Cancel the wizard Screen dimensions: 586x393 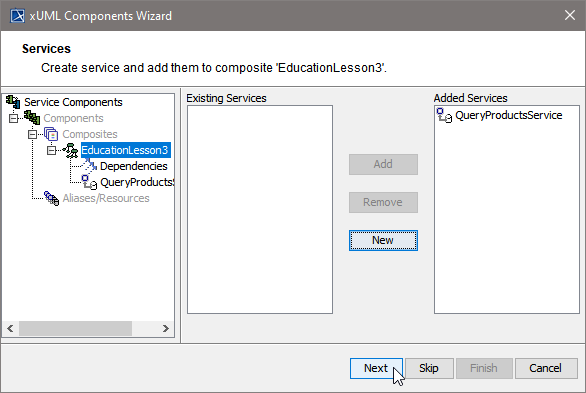(x=546, y=368)
